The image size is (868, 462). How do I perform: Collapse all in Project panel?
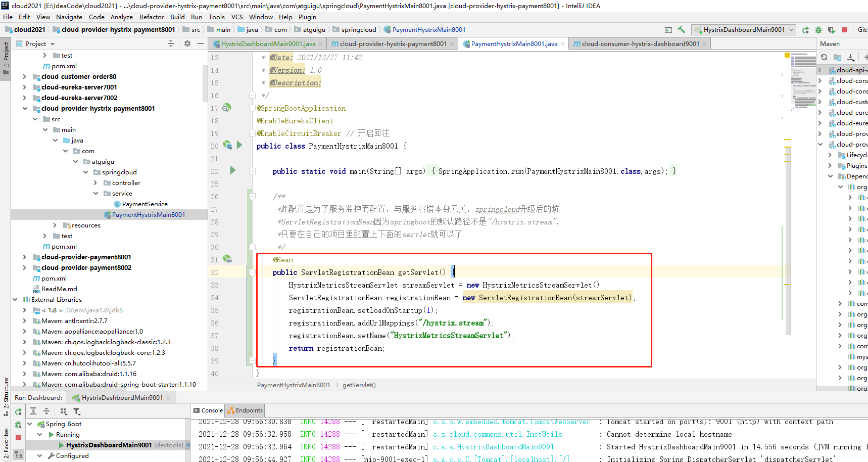click(171, 43)
